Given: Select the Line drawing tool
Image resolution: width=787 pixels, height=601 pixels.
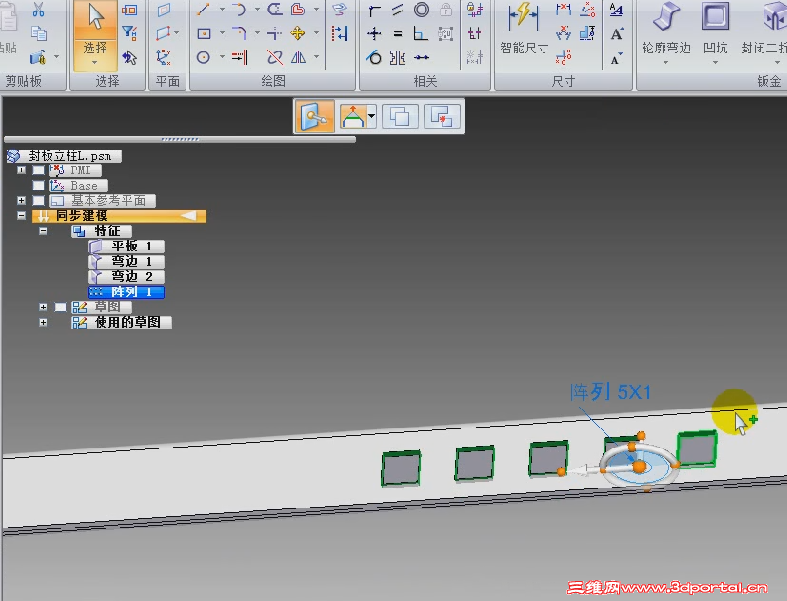Looking at the screenshot, I should [203, 10].
